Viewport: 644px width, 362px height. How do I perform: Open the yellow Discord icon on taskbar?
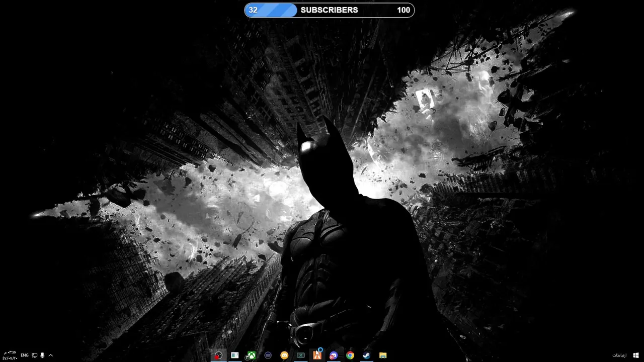[284, 355]
